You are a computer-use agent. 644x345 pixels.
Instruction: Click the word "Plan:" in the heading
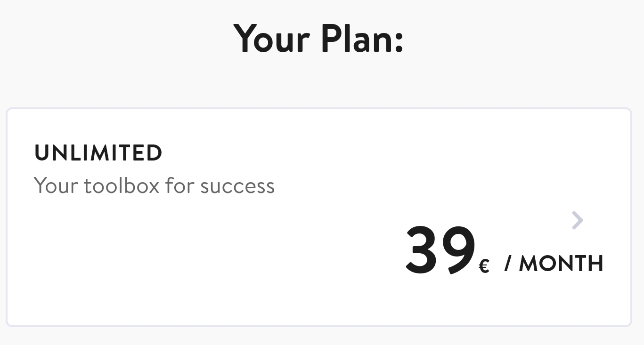click(x=362, y=39)
